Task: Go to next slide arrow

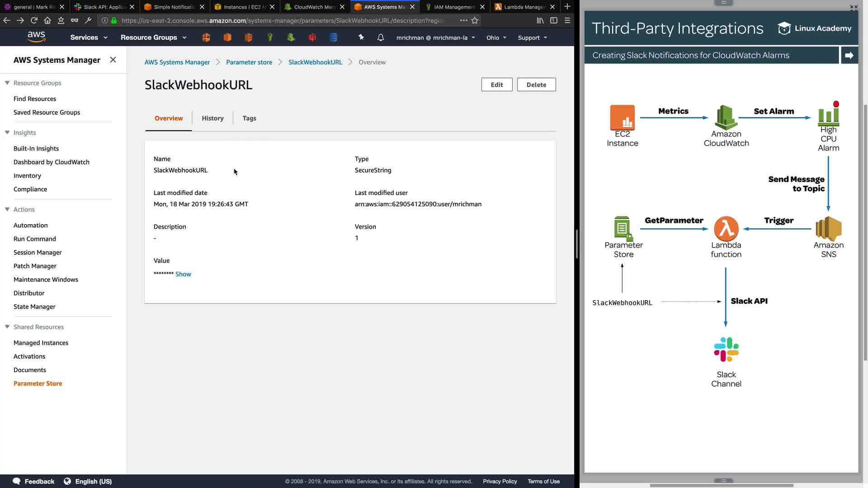Action: [849, 55]
